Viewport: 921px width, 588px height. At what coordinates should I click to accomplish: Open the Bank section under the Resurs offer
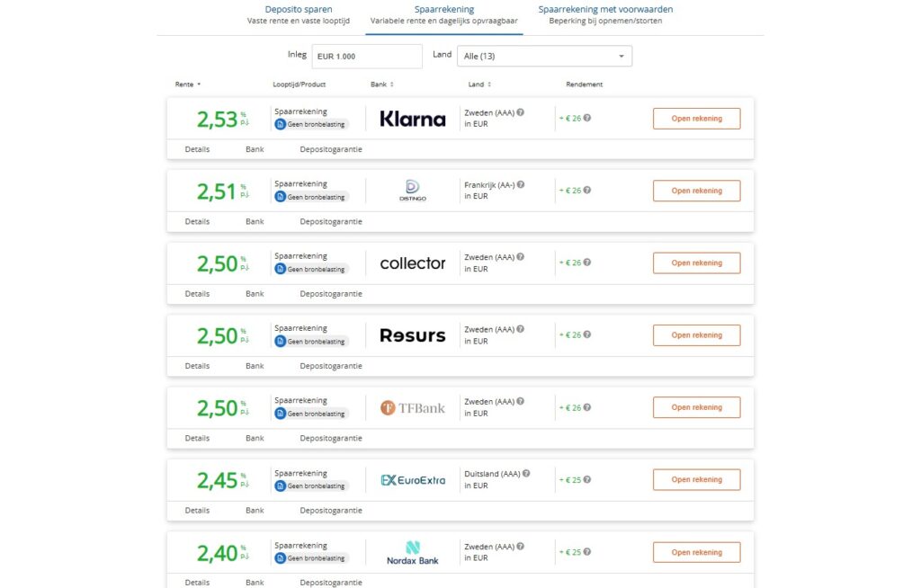click(x=255, y=366)
